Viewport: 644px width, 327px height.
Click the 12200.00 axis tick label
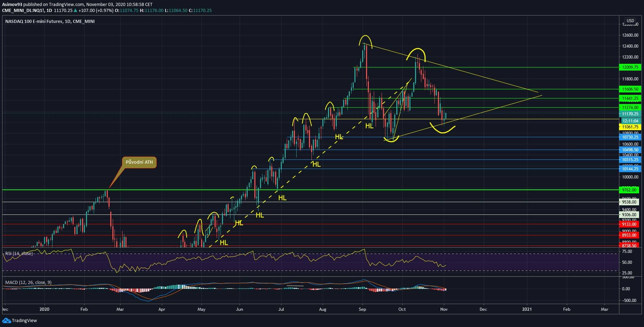tap(630, 57)
